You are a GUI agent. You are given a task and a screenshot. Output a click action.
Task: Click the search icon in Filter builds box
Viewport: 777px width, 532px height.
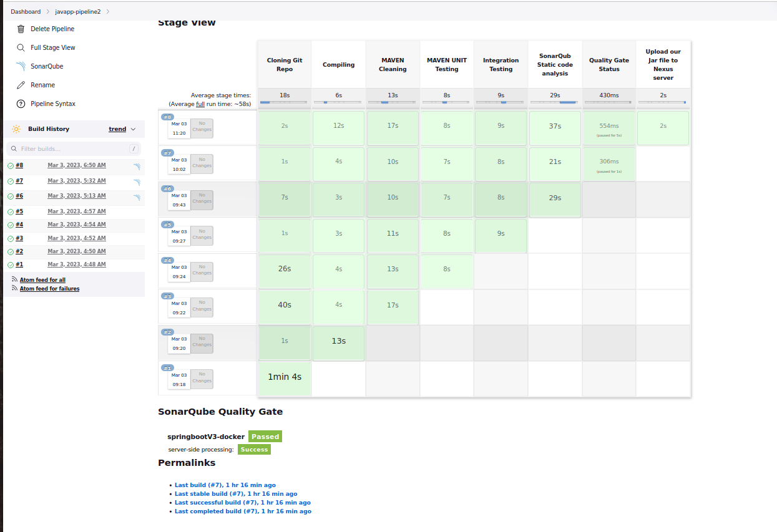pyautogui.click(x=14, y=149)
